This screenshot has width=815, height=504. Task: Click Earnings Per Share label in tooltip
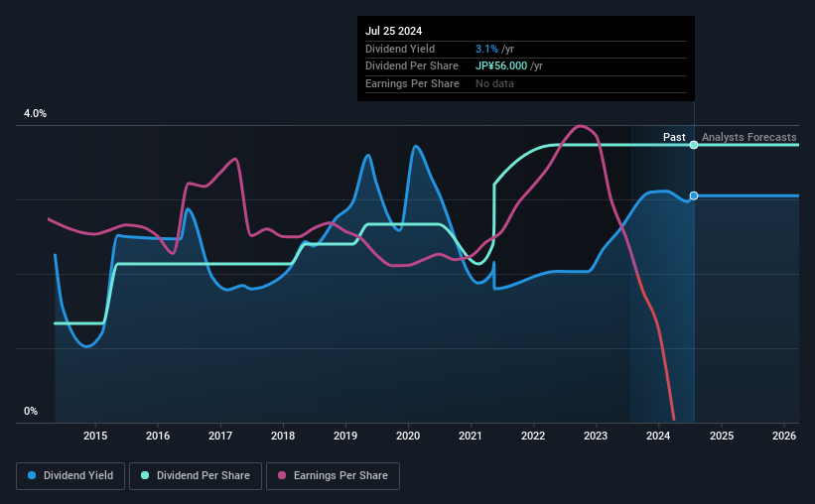tap(412, 83)
